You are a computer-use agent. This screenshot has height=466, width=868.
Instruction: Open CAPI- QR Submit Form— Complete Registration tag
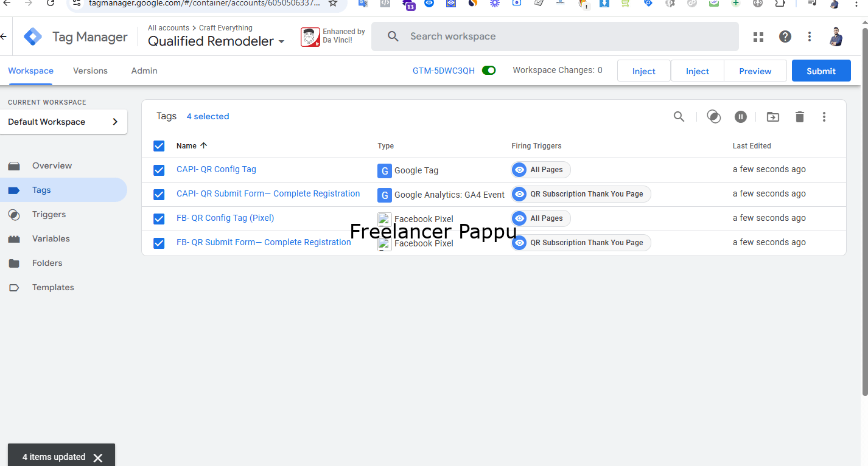point(268,193)
